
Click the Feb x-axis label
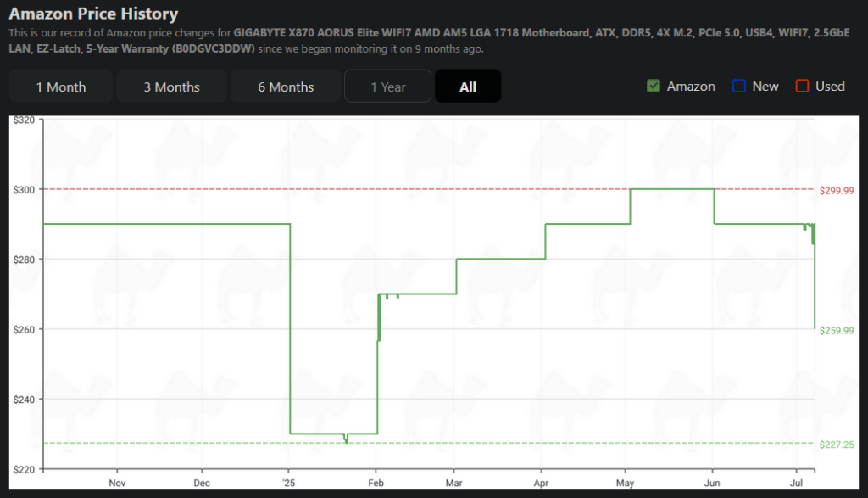click(376, 483)
